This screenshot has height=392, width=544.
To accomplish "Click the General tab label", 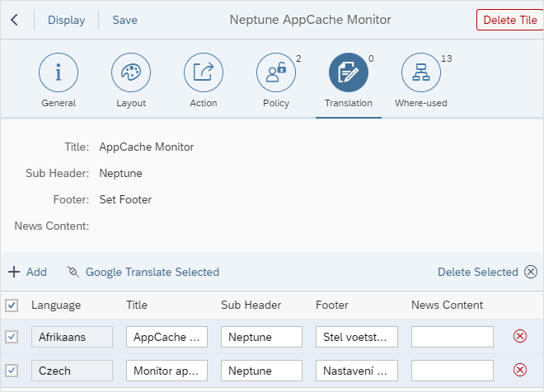I will 59,103.
